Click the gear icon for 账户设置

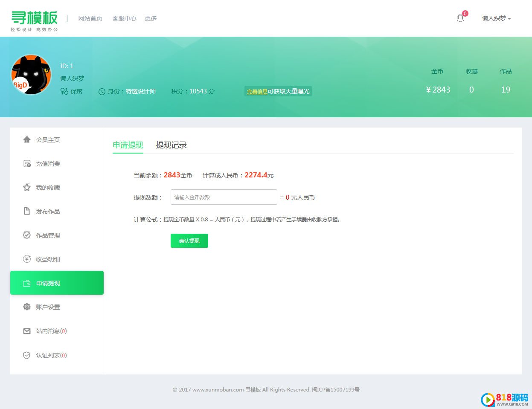(x=27, y=307)
